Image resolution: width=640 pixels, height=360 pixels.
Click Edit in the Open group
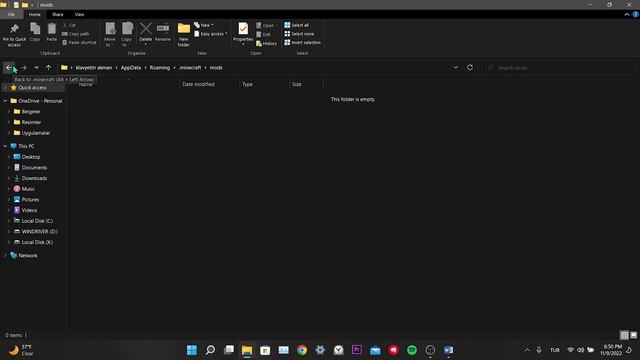263,34
